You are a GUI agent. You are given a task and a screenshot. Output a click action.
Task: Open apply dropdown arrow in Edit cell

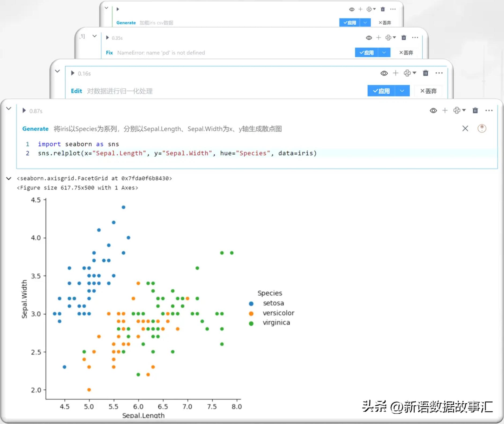point(402,91)
